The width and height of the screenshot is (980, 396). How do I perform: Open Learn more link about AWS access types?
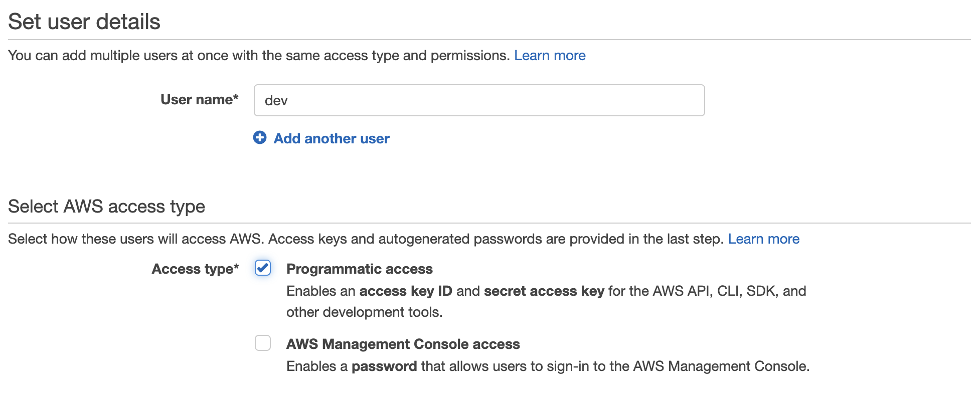[x=763, y=239]
